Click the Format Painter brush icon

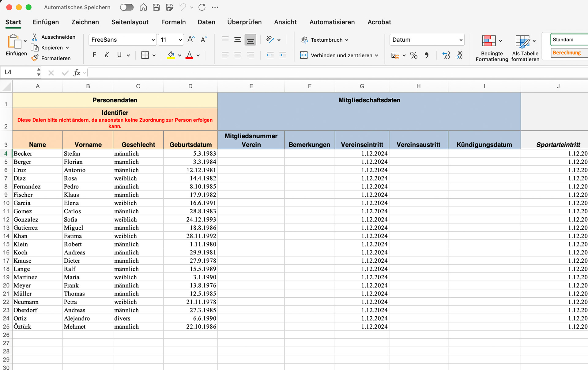(x=35, y=58)
